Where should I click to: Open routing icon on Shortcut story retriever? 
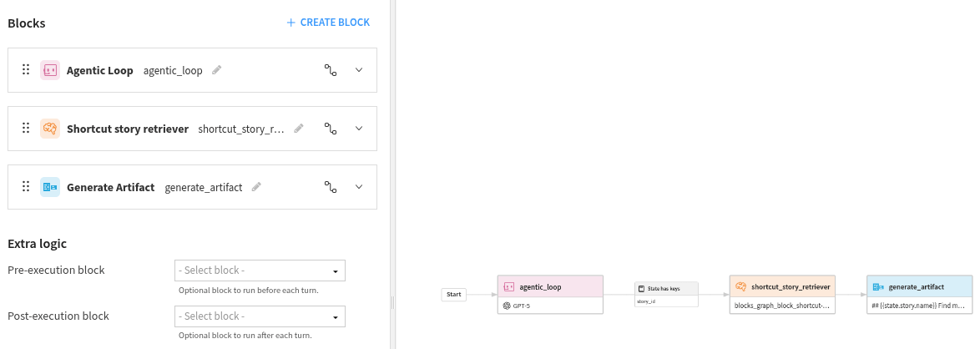pyautogui.click(x=330, y=129)
